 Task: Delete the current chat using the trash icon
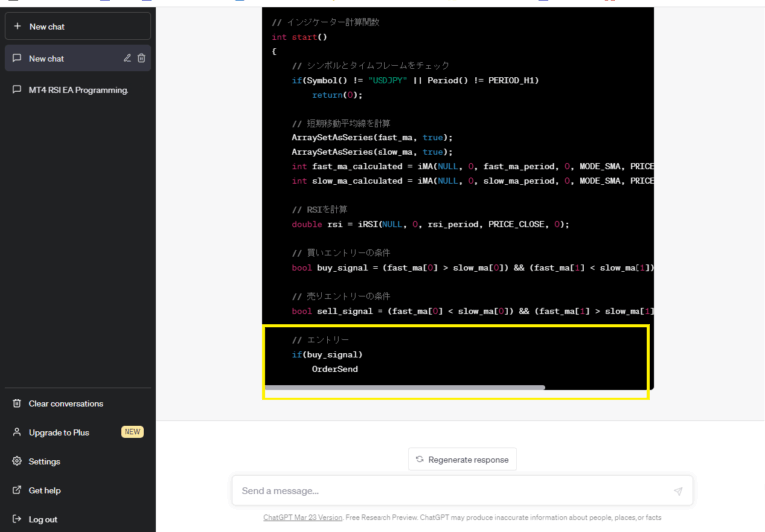point(141,58)
